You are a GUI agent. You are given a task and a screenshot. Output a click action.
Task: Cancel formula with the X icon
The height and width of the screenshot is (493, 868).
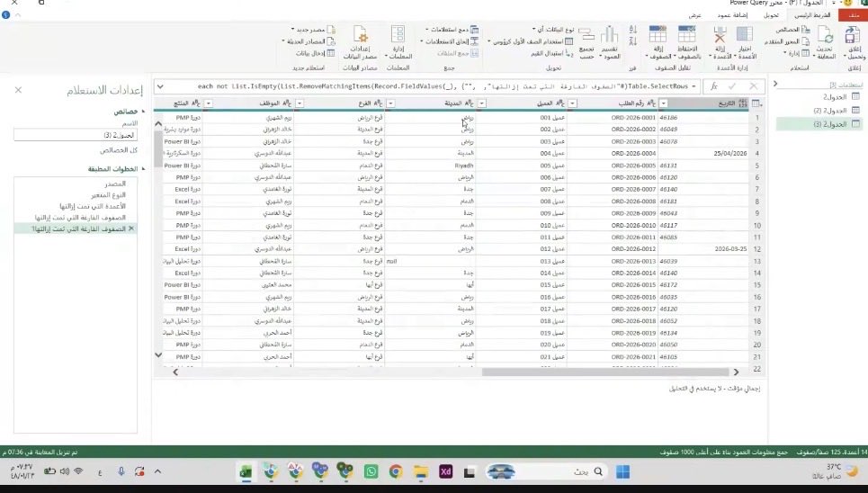tap(754, 86)
